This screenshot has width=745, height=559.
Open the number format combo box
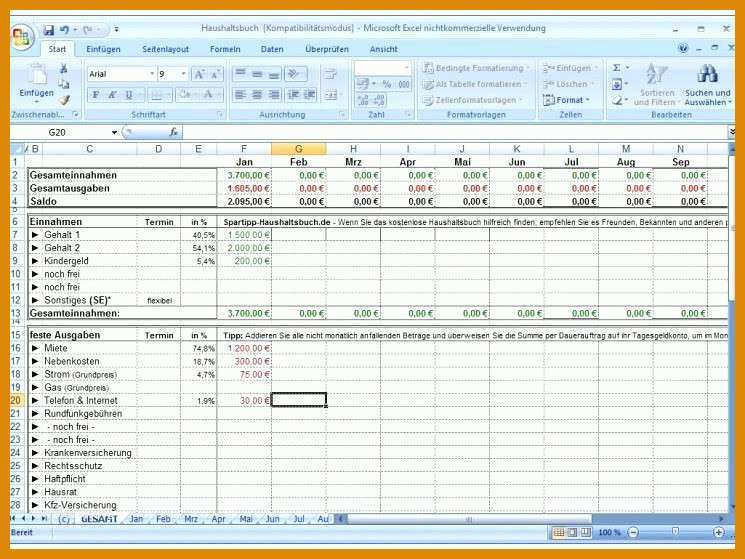382,68
